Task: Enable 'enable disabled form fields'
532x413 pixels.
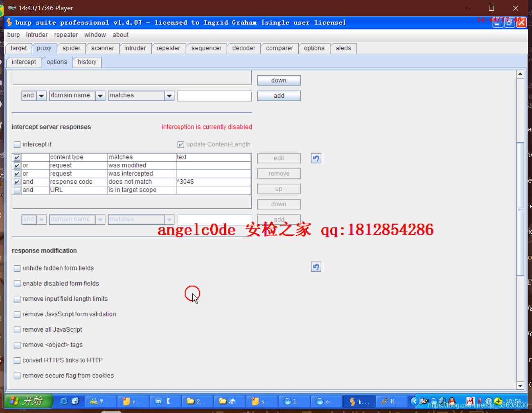Action: [x=17, y=284]
